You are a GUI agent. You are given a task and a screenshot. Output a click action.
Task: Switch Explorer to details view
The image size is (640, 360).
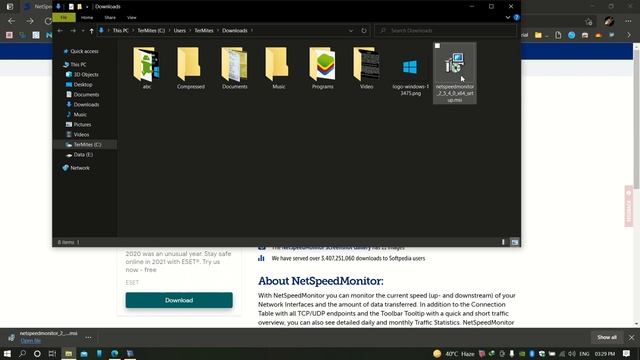point(503,242)
